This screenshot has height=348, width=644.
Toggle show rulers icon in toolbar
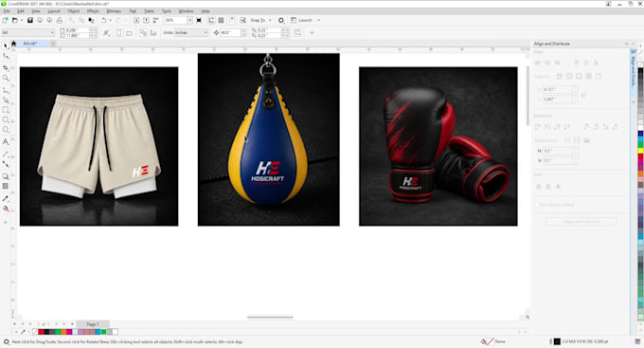click(211, 20)
